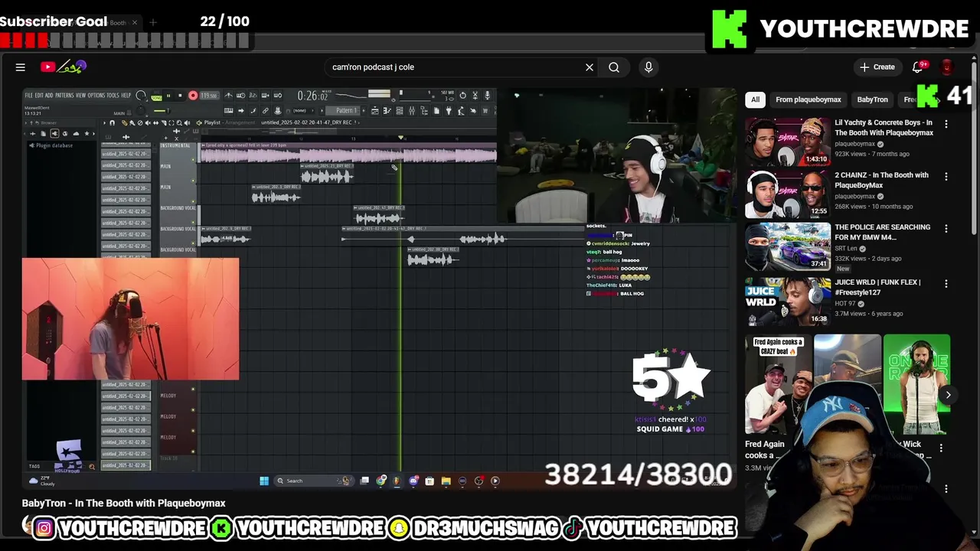Open FL Studio FILE menu

pos(29,96)
